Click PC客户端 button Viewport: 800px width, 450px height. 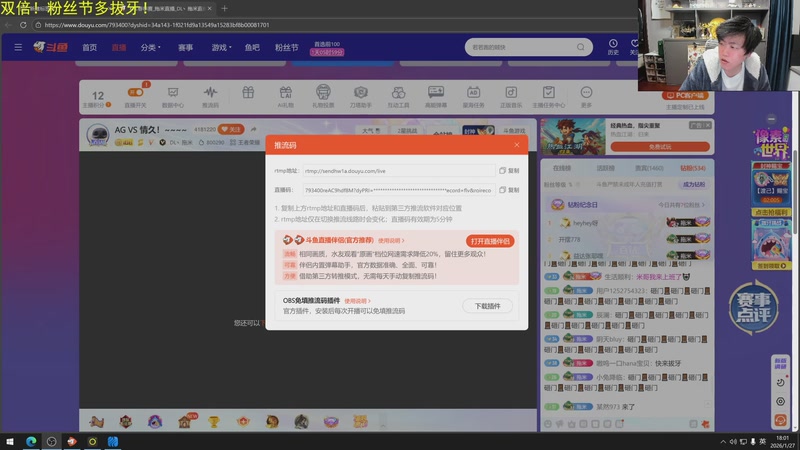tap(685, 95)
